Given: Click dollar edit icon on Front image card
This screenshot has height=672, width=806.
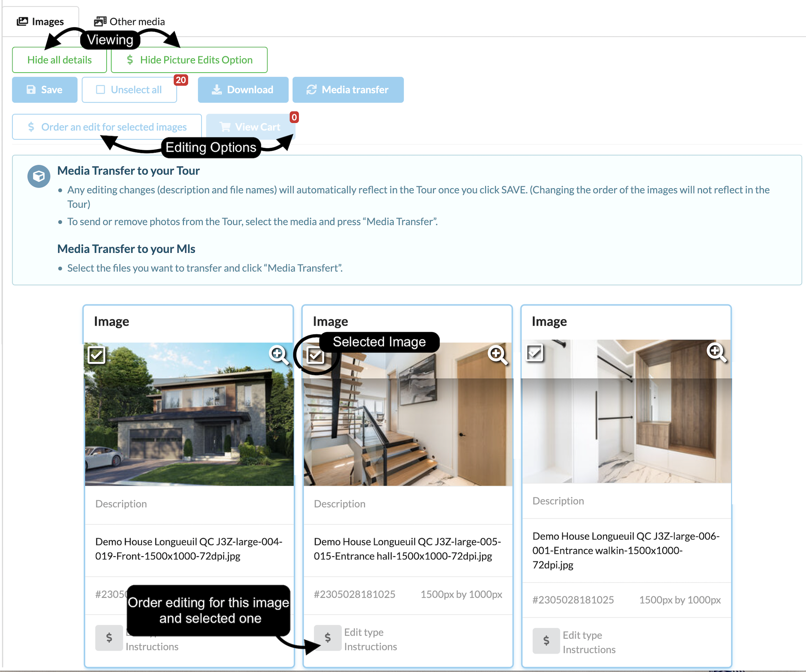Looking at the screenshot, I should pos(109,637).
